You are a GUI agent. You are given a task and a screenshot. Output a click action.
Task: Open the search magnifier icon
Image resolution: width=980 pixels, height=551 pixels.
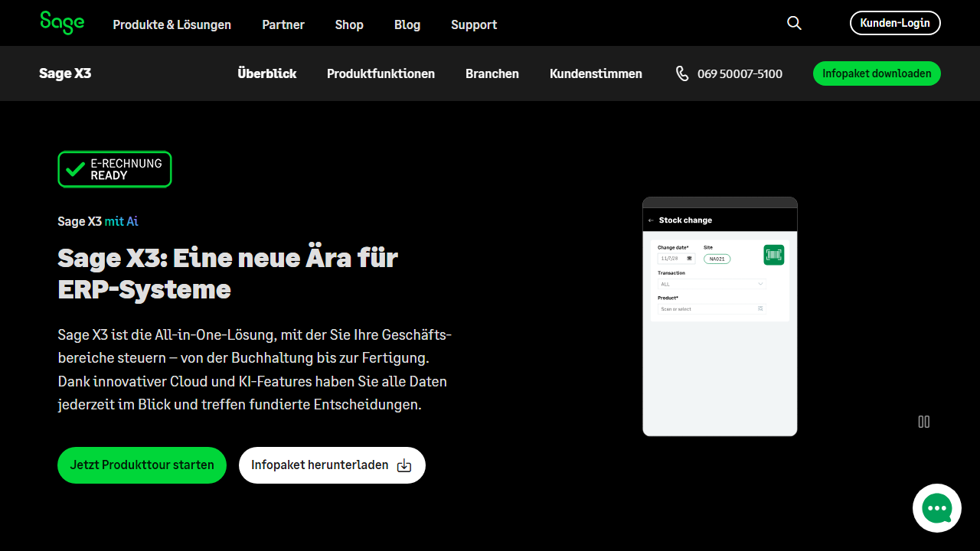[794, 23]
